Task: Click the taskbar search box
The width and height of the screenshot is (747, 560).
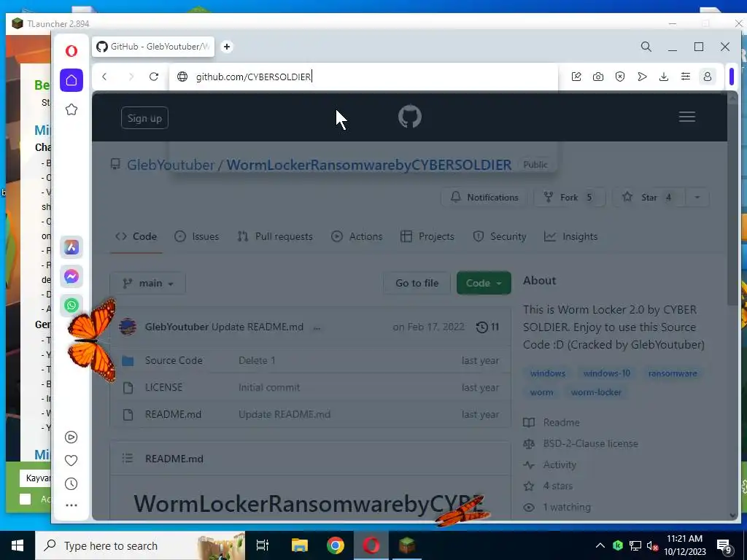Action: tap(140, 545)
